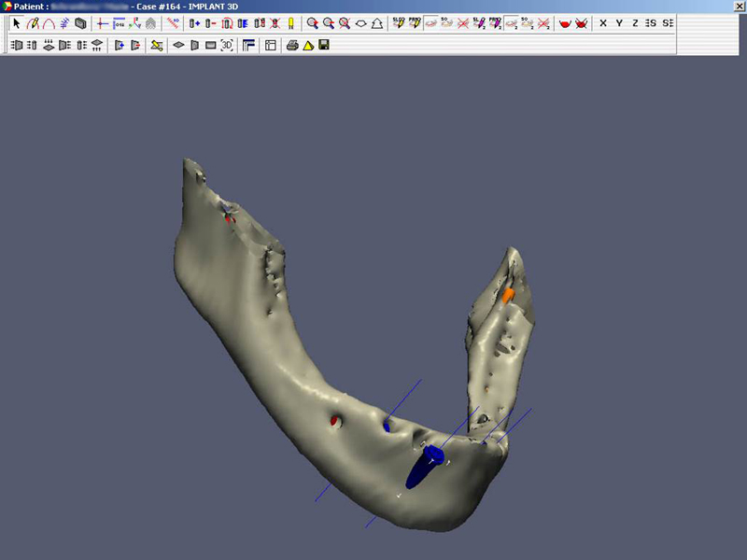Click the Y axis view button
The image size is (747, 560).
(x=619, y=22)
